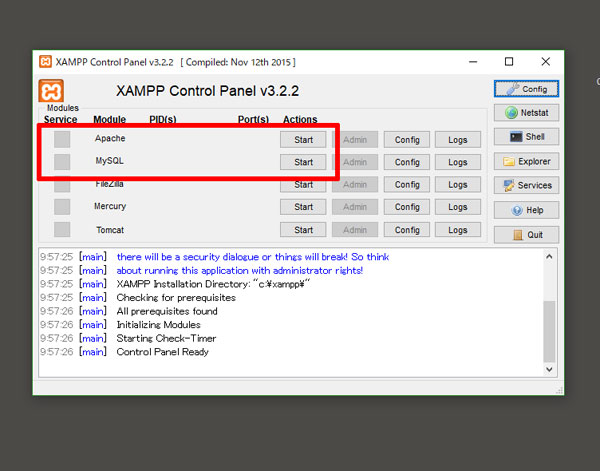Launch the Shell terminal button
Image resolution: width=600 pixels, height=471 pixels.
coord(526,137)
